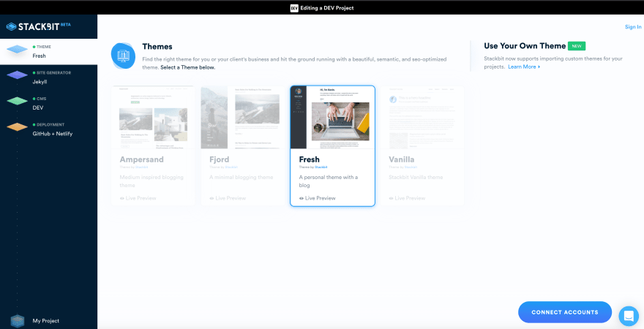The width and height of the screenshot is (644, 329).
Task: Click the Stackbit author link under Vanilla
Action: pos(411,167)
